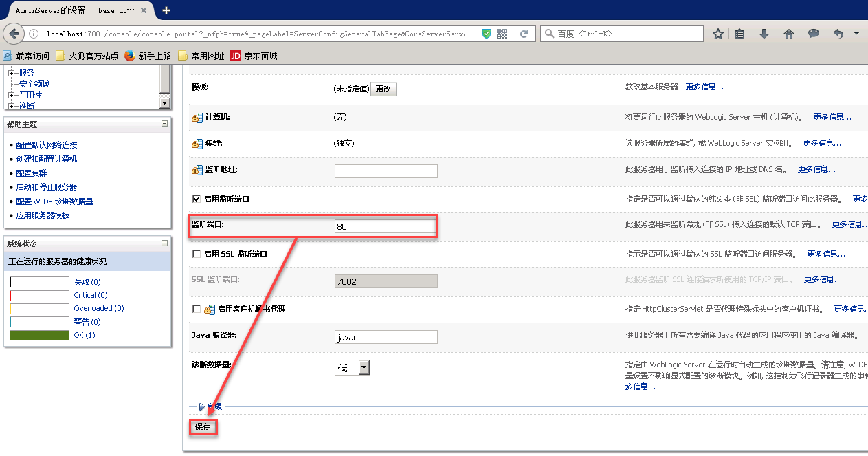Focus the Java 编译器 field with javac
This screenshot has height=456, width=868.
(x=386, y=337)
